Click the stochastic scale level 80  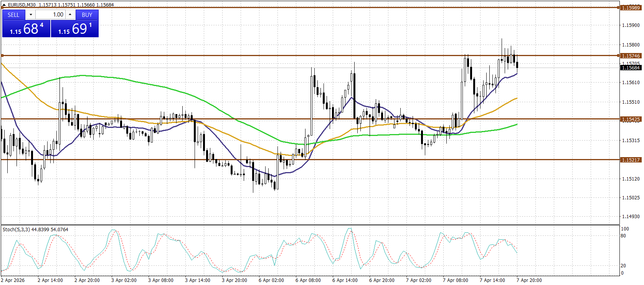[623, 236]
